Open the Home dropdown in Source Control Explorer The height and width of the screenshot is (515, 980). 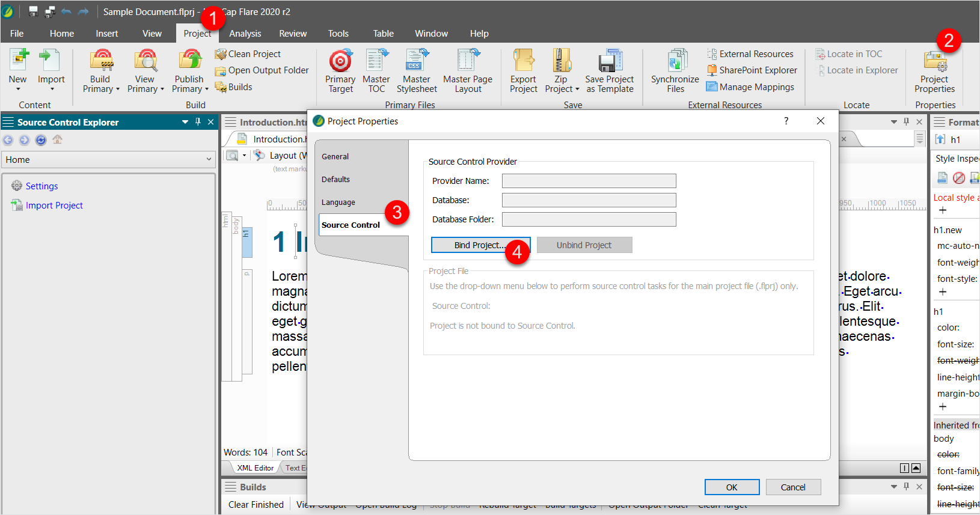pos(209,160)
